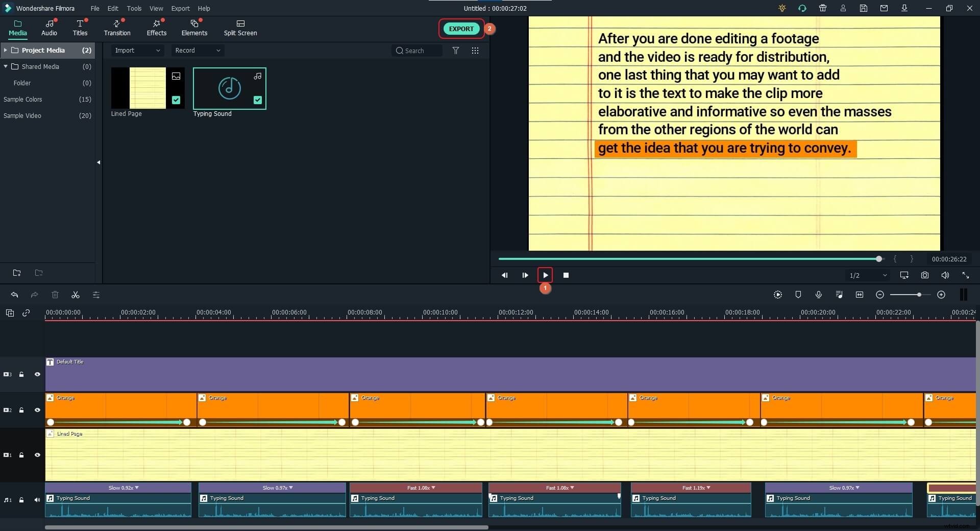
Task: Select the Typing Sound media thumbnail
Action: (x=229, y=88)
